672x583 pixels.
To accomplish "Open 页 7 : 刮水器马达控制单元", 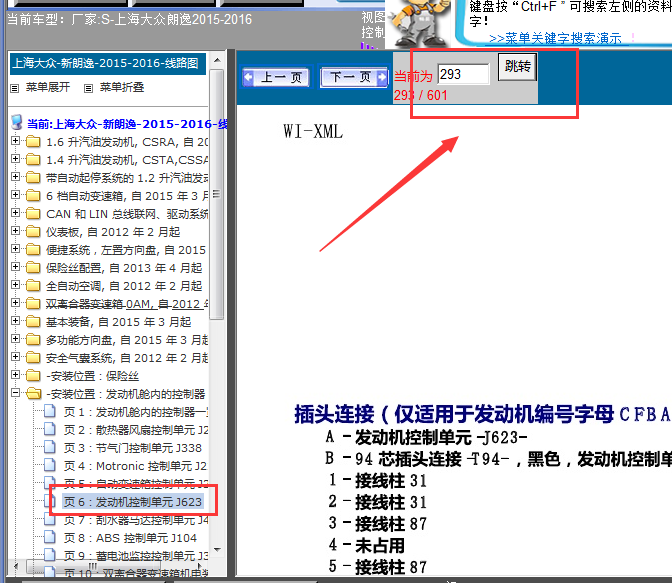I will pos(135,520).
